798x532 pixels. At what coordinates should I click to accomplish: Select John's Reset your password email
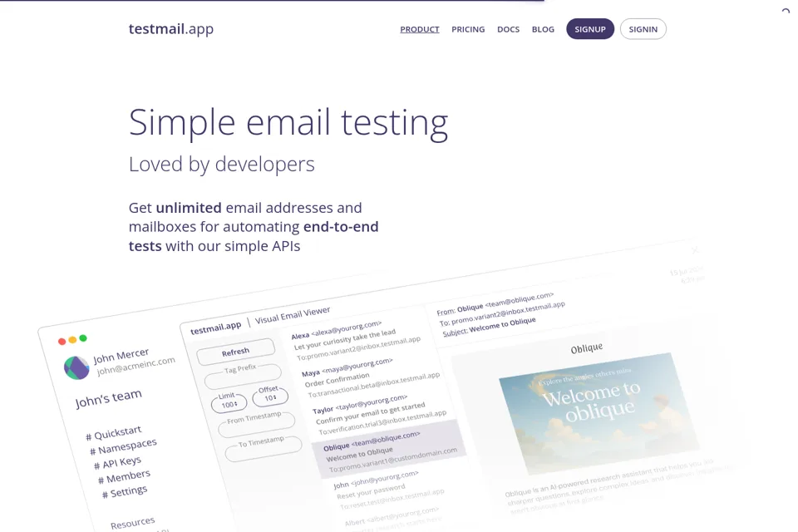point(389,490)
